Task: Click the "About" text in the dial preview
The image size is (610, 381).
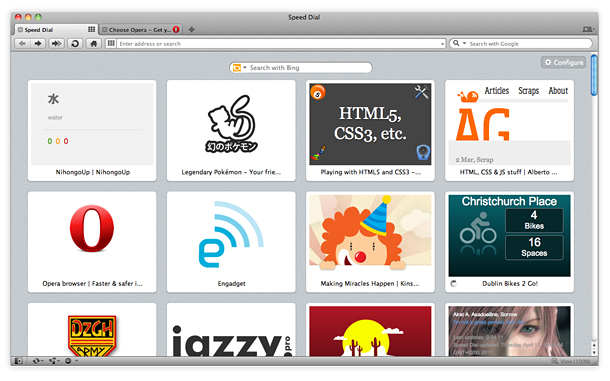Action: point(558,91)
